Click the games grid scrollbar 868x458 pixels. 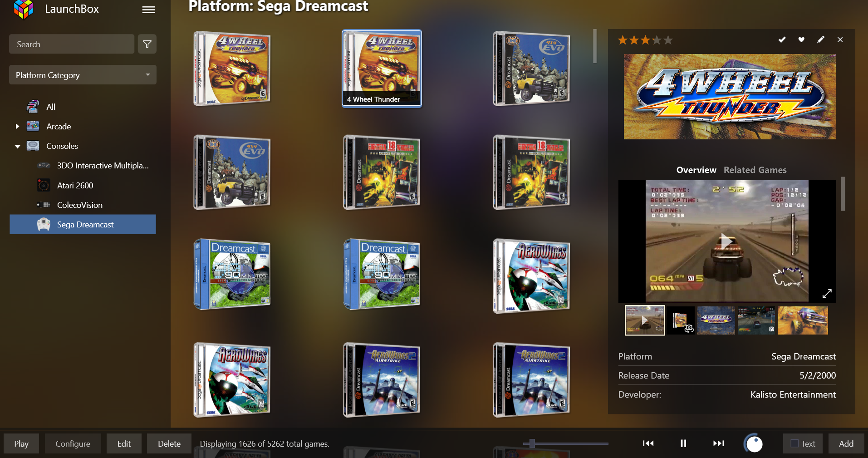594,46
